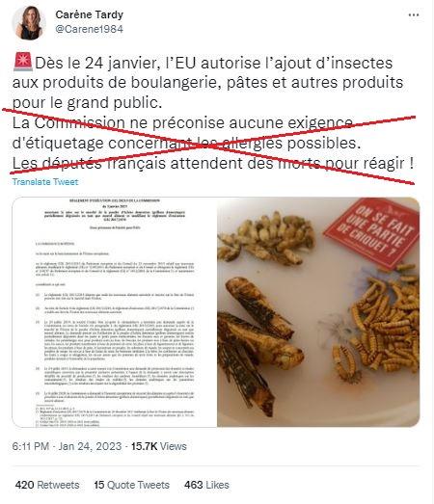Click the 6:11 PM timestamp

(x=31, y=446)
